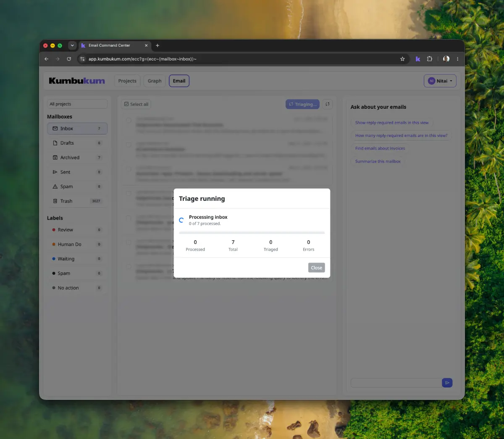The height and width of the screenshot is (439, 504).
Task: Tick the first email's checkbox
Action: point(129,120)
